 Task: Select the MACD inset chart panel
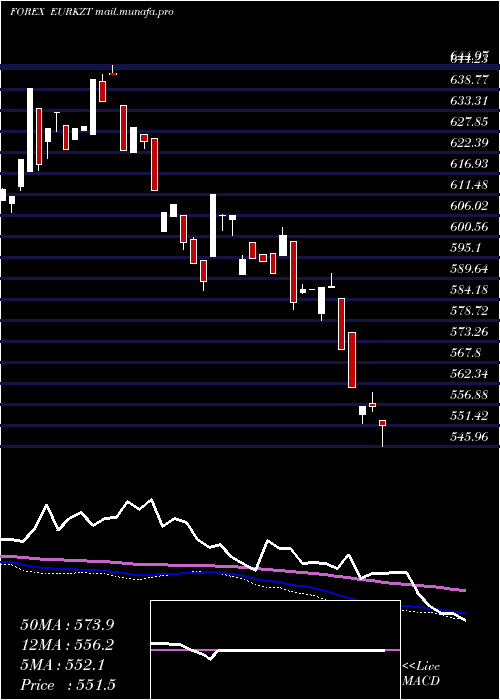(x=275, y=650)
